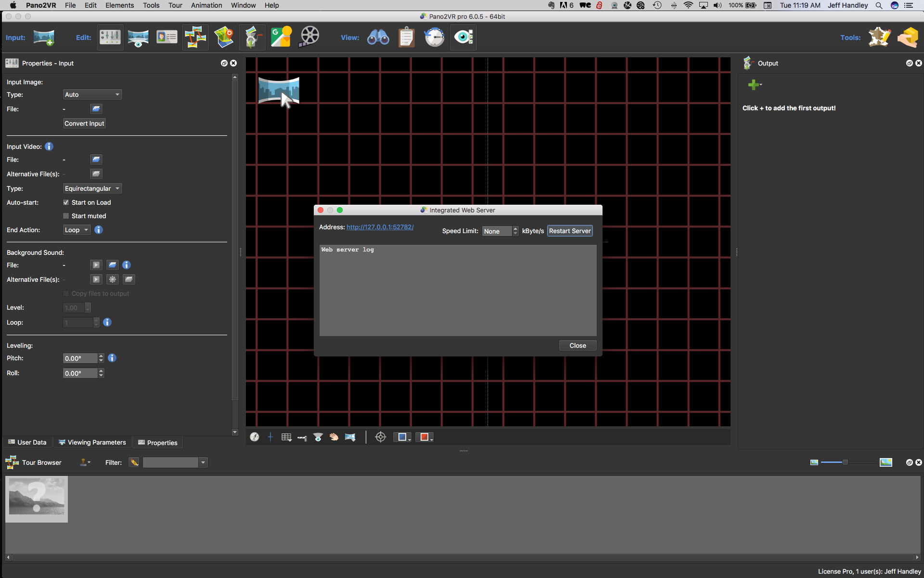Open the Loop end action dropdown
This screenshot has height=578, width=924.
76,230
